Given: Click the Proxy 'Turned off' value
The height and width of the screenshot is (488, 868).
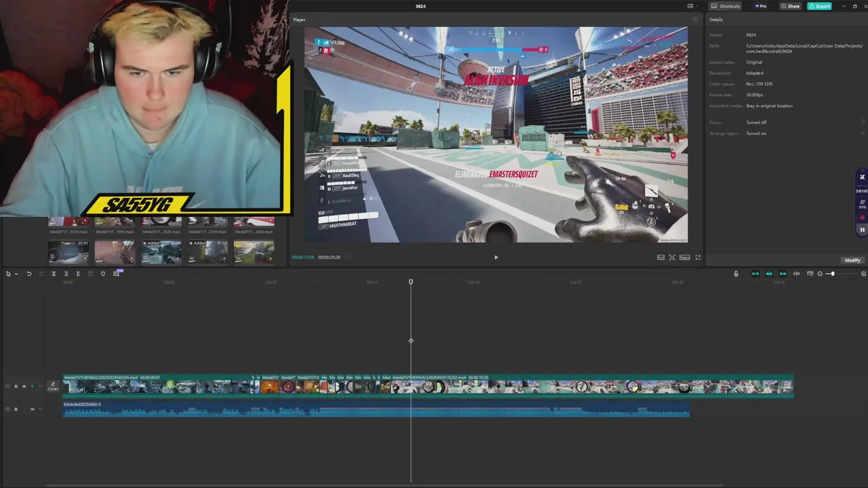Looking at the screenshot, I should click(756, 123).
